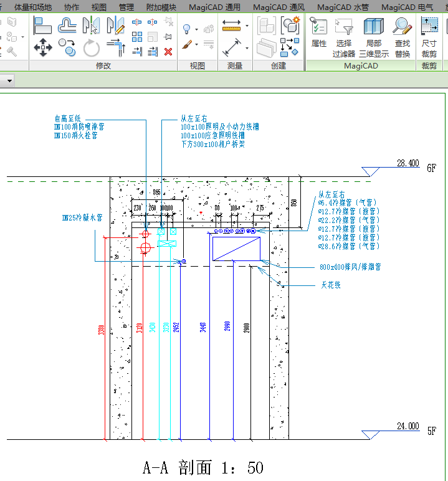Select the Align tool in Modify panel
The height and width of the screenshot is (481, 448).
point(42,26)
